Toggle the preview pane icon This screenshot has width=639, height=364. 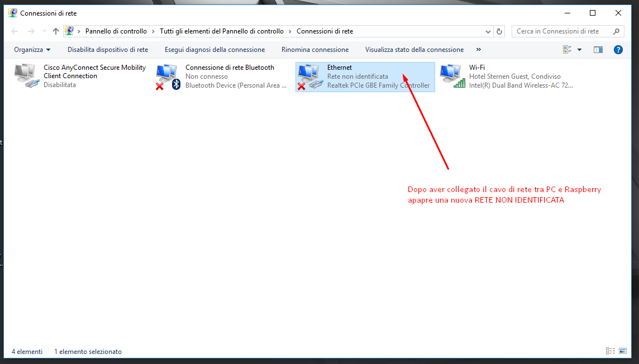(598, 50)
